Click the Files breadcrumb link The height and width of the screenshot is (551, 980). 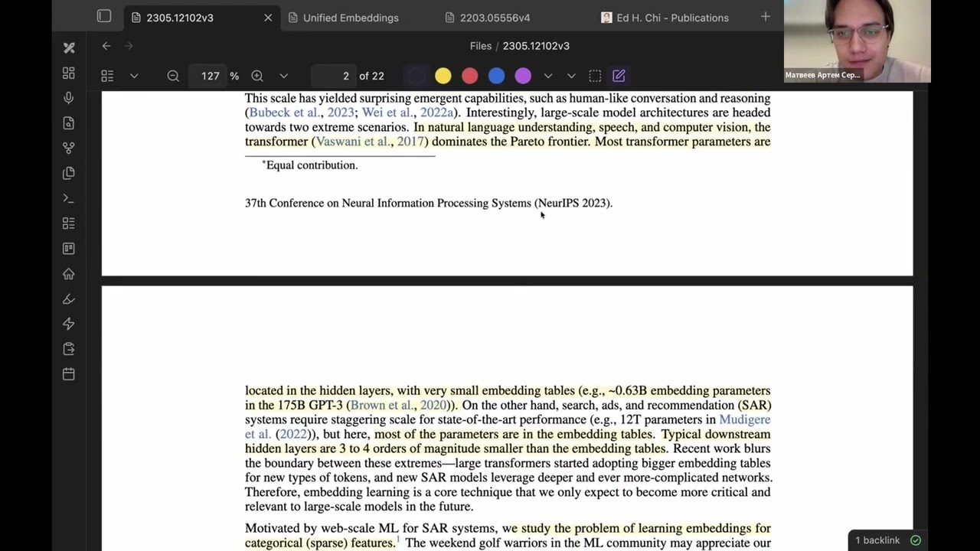(481, 46)
